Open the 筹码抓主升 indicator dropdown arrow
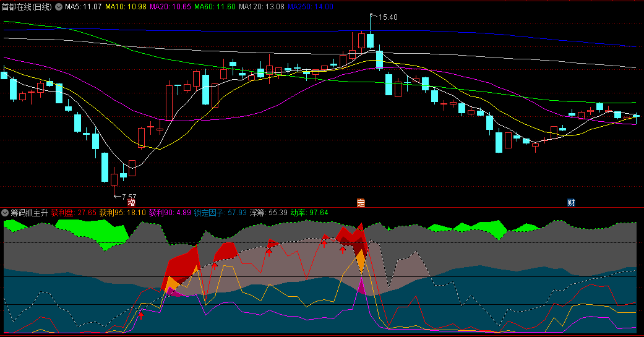Screen dimensions: 644x337 coord(5,213)
